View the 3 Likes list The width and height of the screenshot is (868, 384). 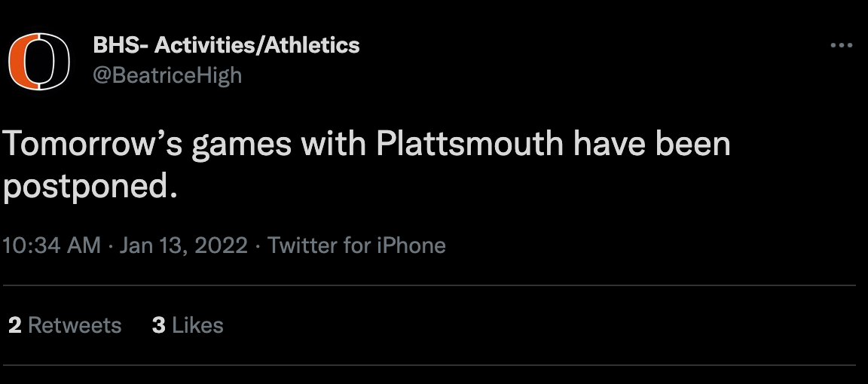click(x=188, y=325)
